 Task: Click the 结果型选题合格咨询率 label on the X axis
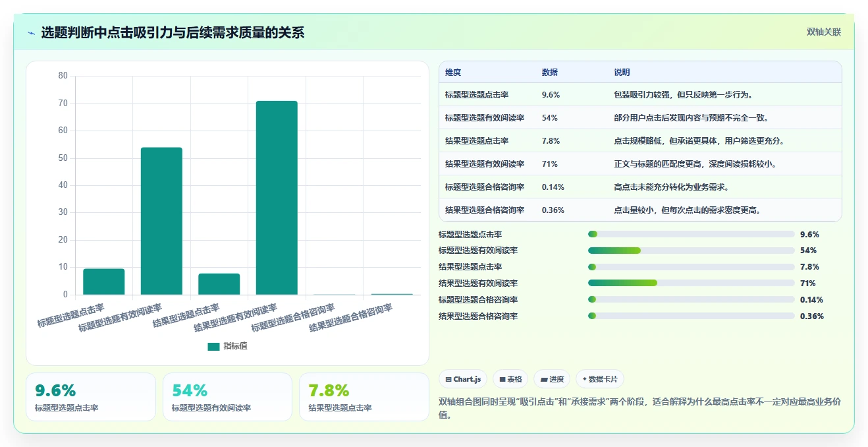[x=351, y=318]
